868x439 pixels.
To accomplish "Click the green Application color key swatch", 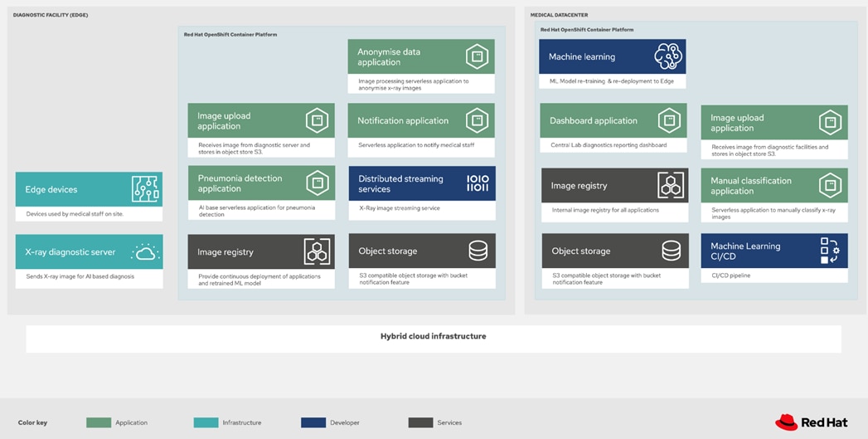I will [99, 422].
